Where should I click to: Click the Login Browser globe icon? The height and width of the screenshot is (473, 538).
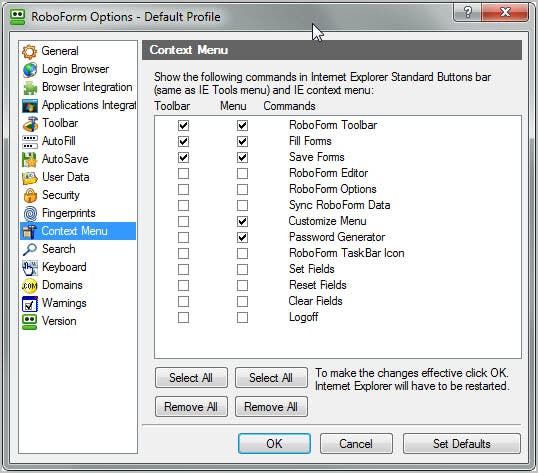tap(30, 70)
